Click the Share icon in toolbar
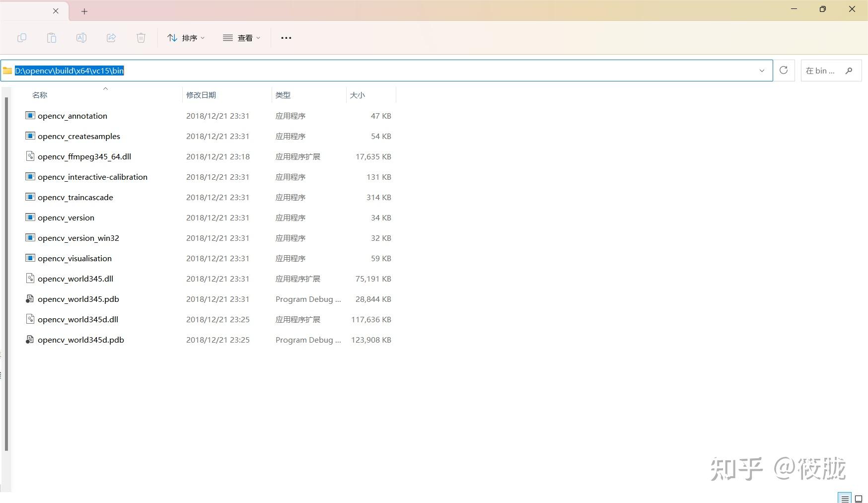 (x=111, y=38)
